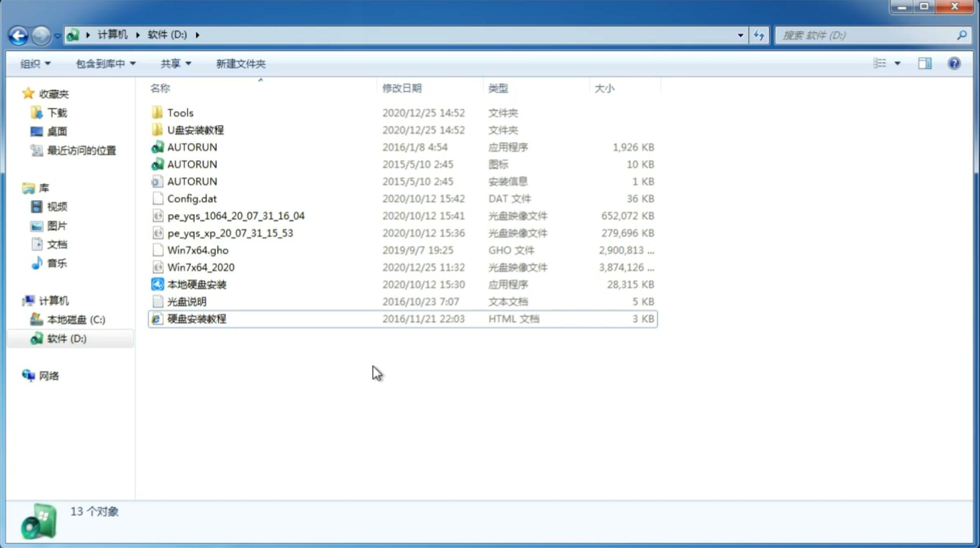Open 硬盘安装教程 HTML document
The image size is (980, 548).
click(196, 318)
